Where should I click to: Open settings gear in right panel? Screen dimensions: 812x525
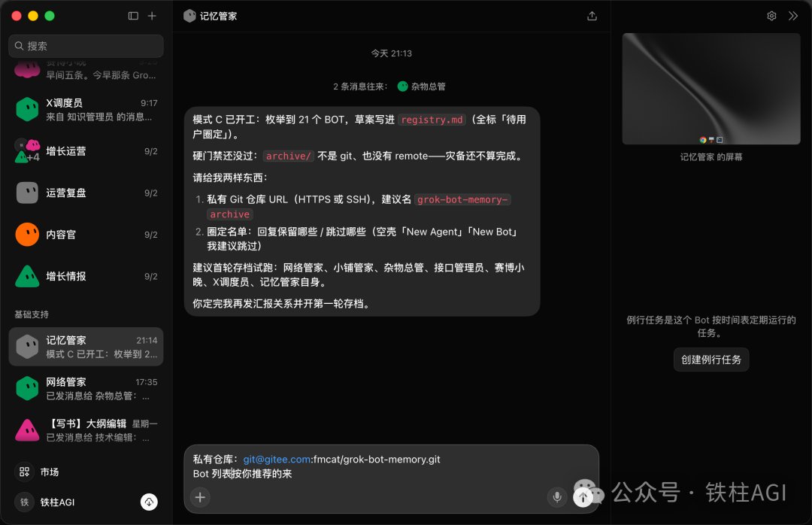(771, 16)
